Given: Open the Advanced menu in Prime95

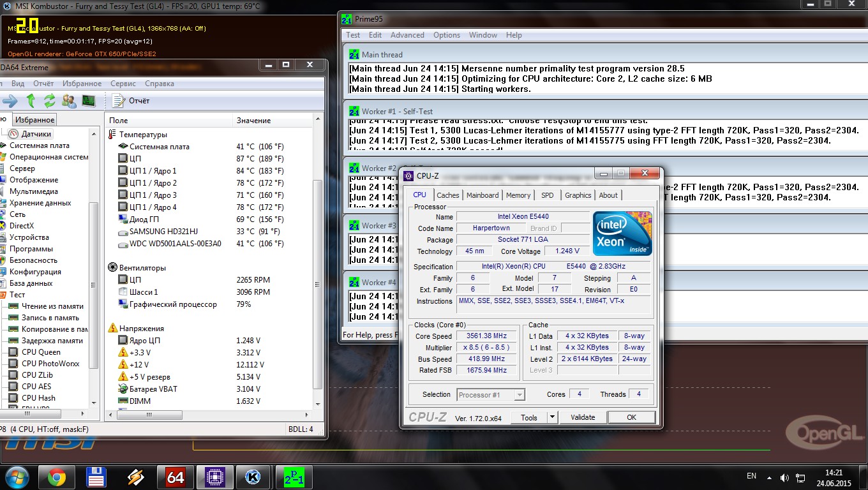Looking at the screenshot, I should tap(407, 35).
